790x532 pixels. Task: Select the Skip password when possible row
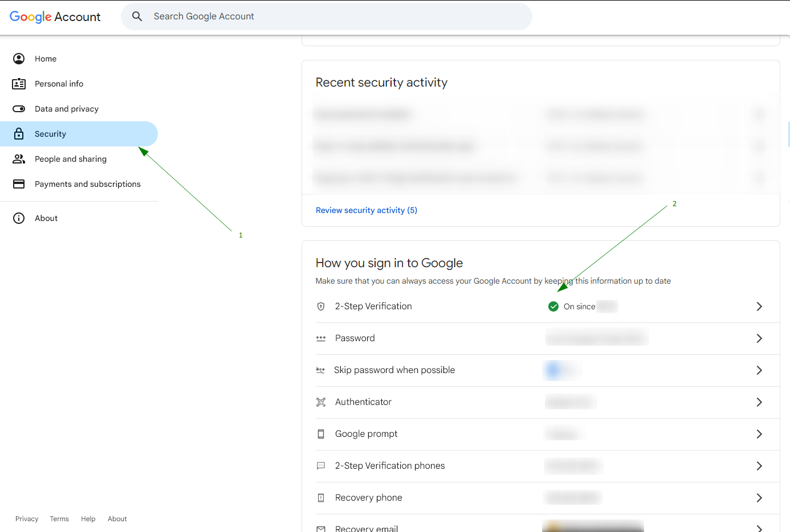394,370
